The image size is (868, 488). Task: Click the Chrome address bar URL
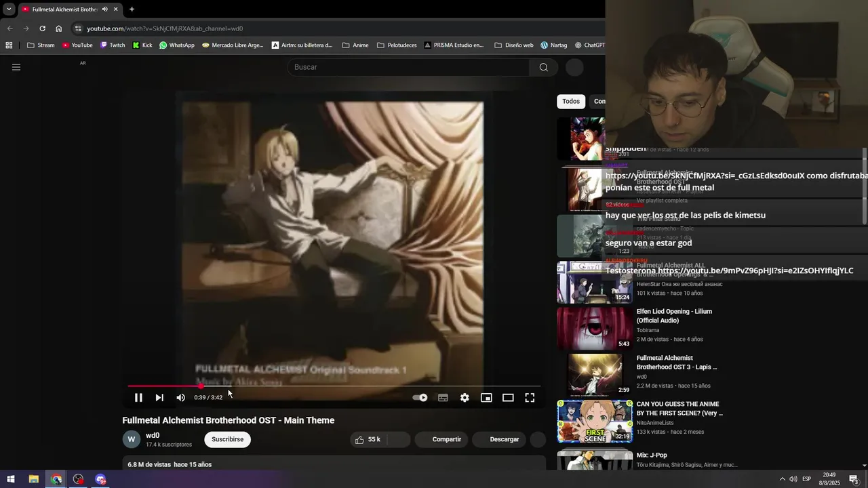[165, 28]
